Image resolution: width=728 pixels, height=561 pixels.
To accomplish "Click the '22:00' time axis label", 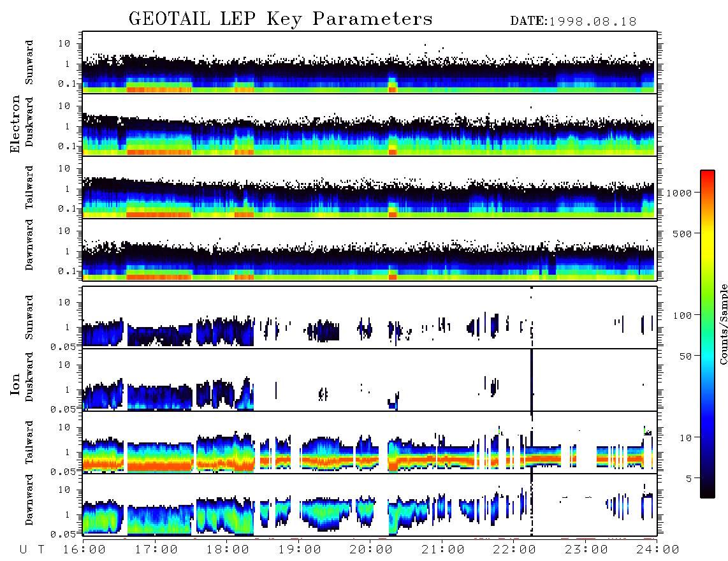I will 514,550.
